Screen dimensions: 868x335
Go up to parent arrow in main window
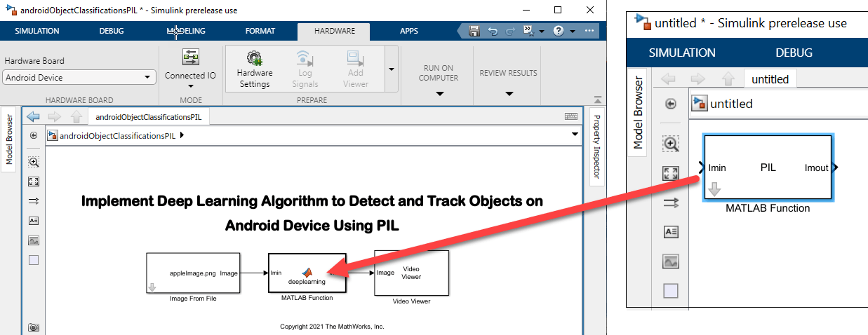(x=76, y=116)
